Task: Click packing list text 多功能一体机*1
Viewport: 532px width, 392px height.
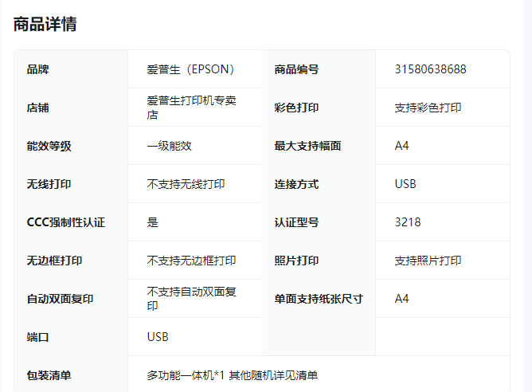Action: click(186, 375)
